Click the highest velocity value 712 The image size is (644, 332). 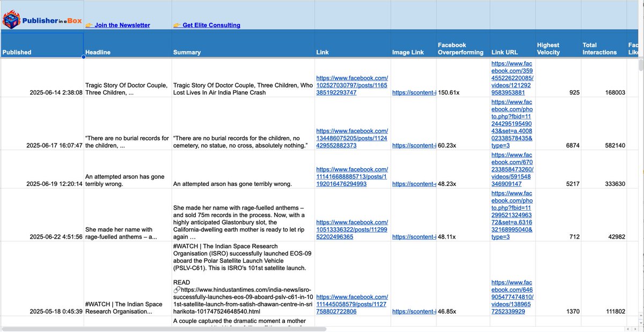pos(574,237)
